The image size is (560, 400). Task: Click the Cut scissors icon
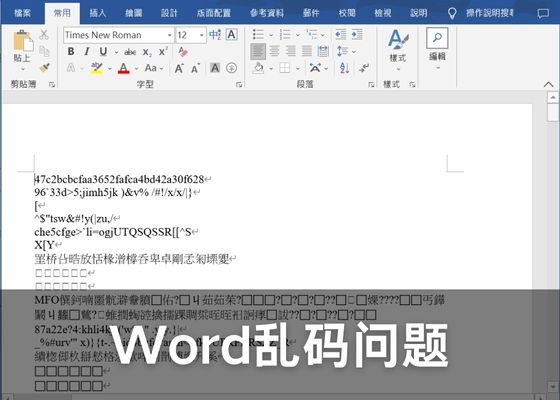44,35
